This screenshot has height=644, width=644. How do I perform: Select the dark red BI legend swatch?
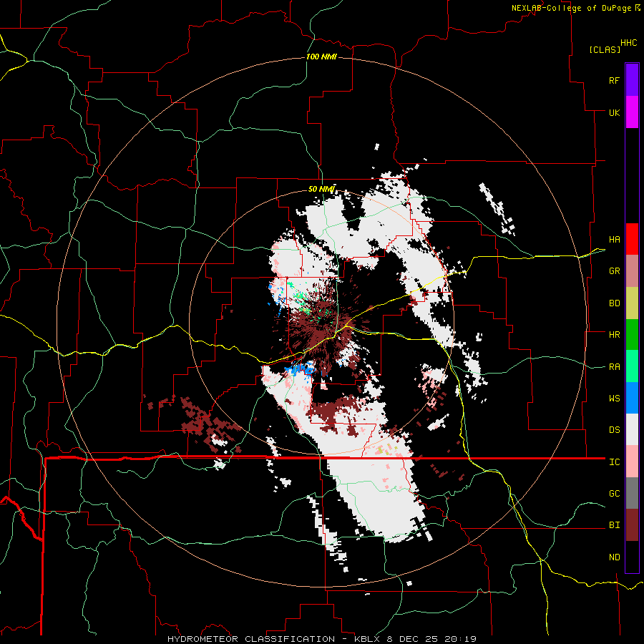coord(632,525)
